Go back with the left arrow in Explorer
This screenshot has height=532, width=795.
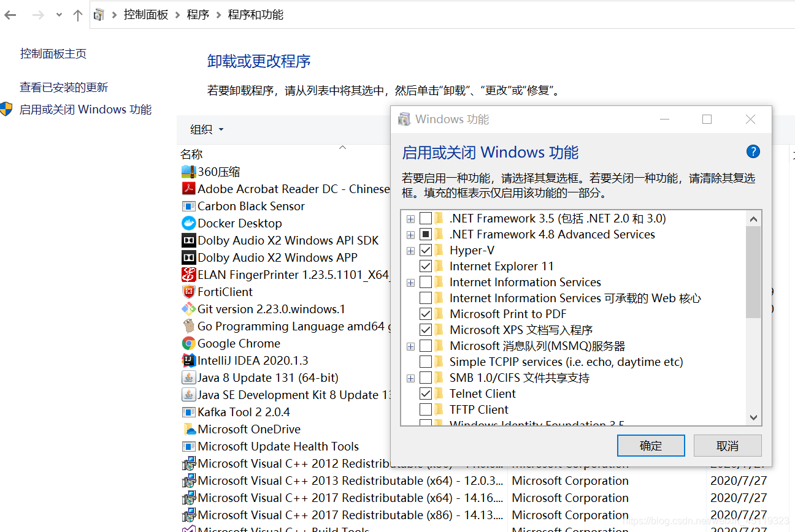10,15
